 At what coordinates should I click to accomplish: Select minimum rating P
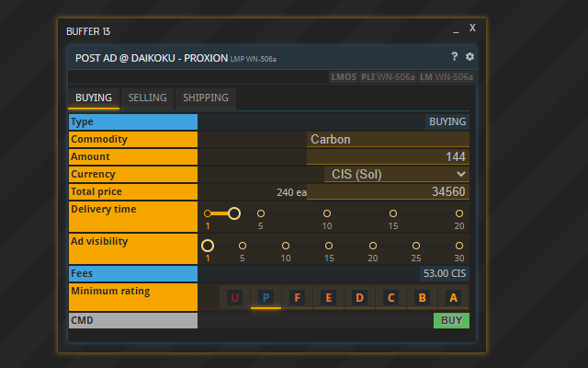[x=266, y=298]
